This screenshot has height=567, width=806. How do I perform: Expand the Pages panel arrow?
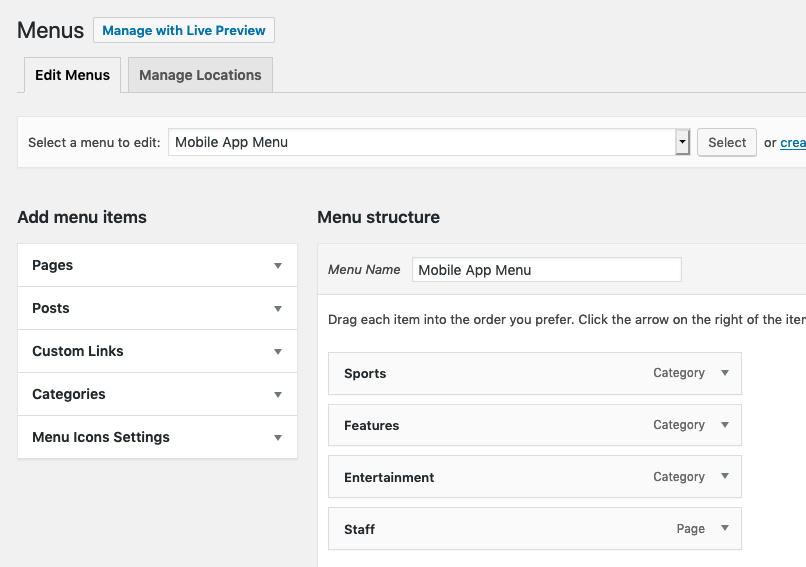tap(278, 266)
